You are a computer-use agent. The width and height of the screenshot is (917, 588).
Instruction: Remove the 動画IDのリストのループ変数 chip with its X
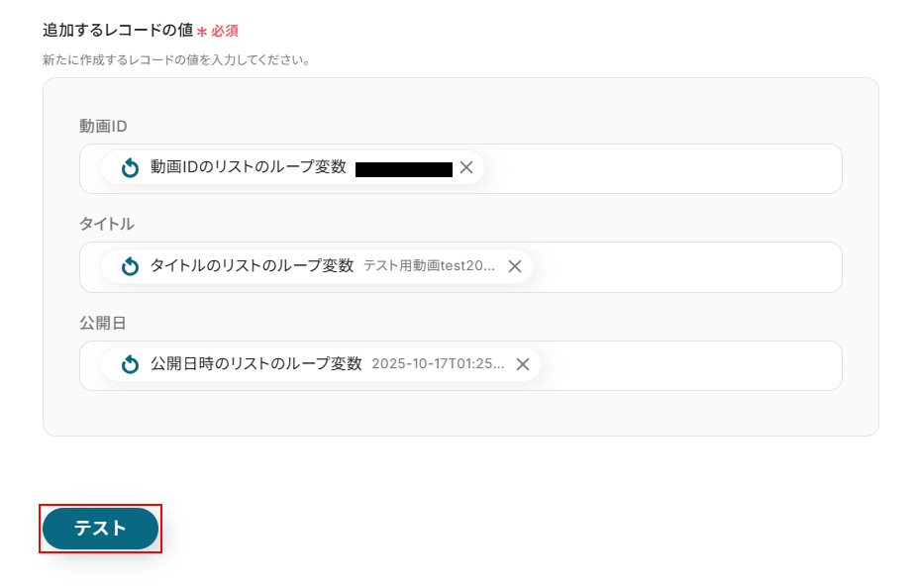click(x=466, y=168)
